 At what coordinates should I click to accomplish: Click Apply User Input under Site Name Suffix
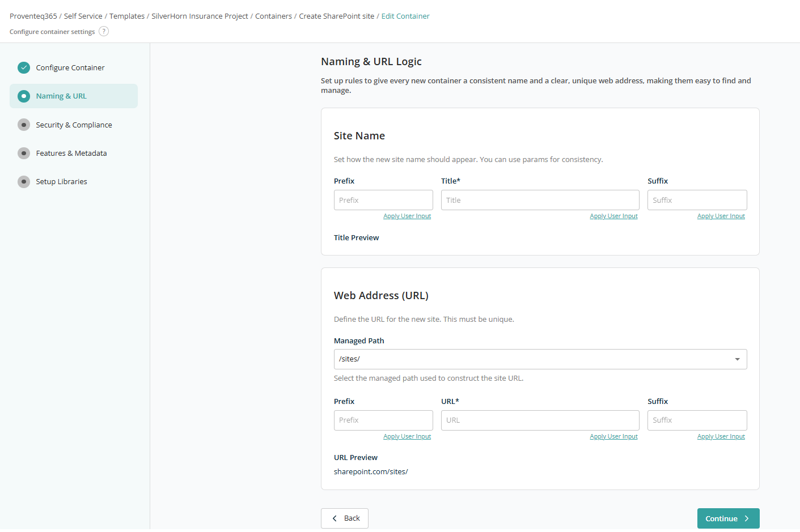point(721,216)
